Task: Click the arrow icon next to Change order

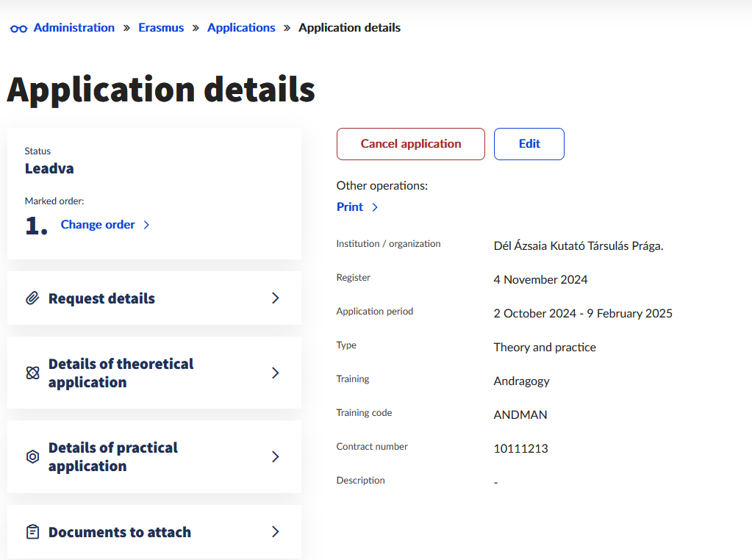Action: pos(146,225)
